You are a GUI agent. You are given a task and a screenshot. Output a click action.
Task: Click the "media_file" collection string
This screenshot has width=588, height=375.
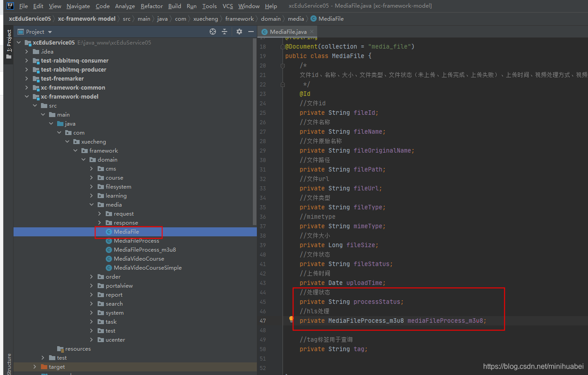(389, 46)
